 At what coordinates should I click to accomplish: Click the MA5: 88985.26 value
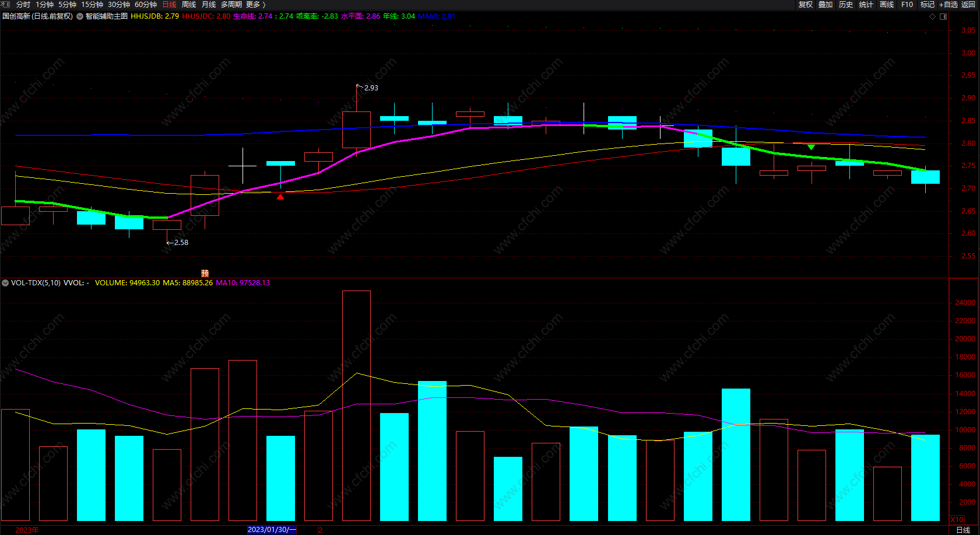click(188, 283)
